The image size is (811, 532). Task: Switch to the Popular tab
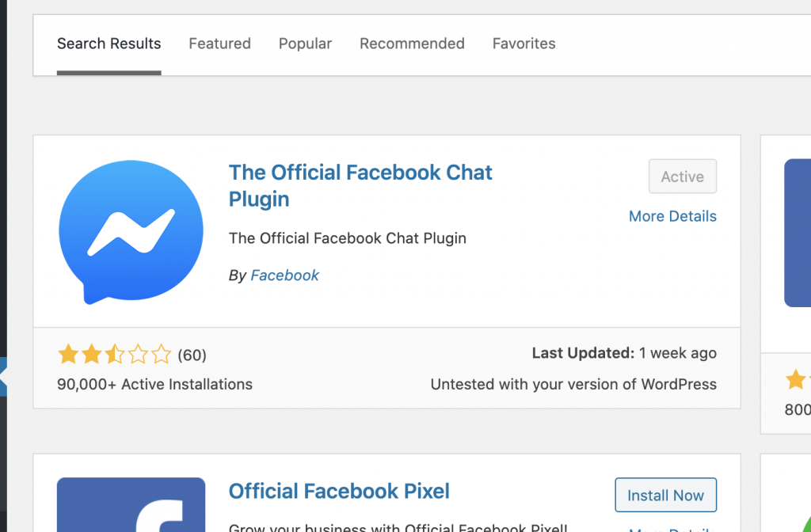pyautogui.click(x=305, y=44)
